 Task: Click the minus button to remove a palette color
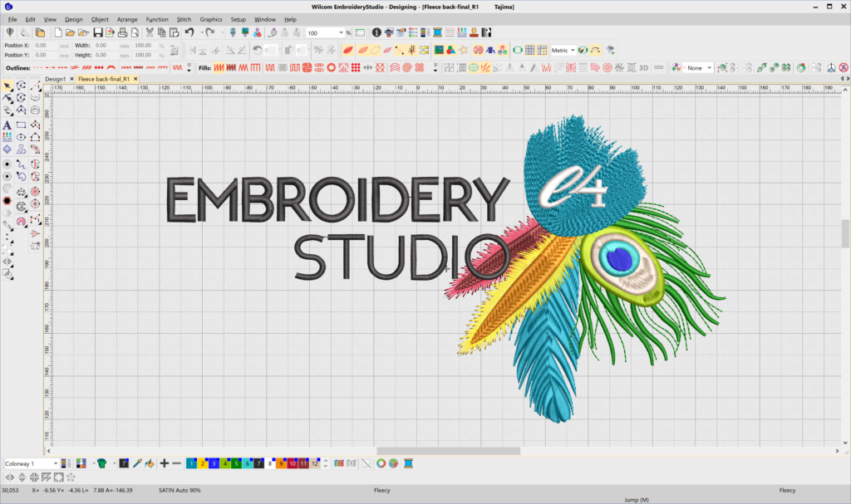tap(175, 463)
